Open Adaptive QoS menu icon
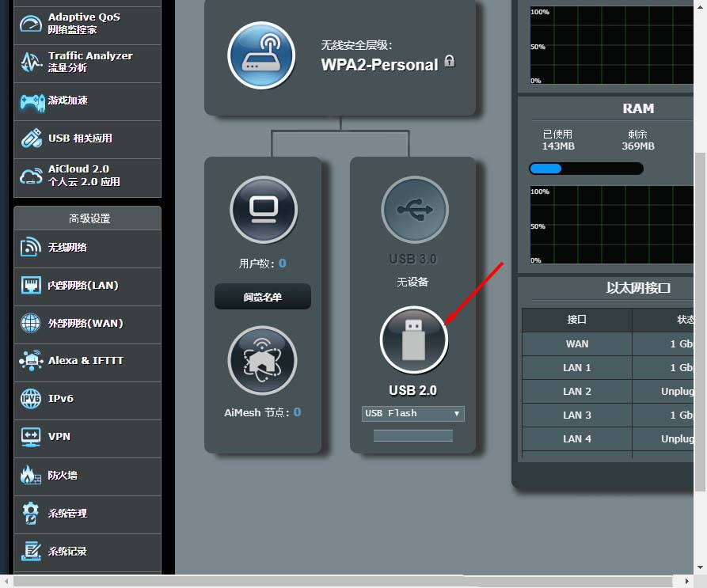 (x=31, y=24)
